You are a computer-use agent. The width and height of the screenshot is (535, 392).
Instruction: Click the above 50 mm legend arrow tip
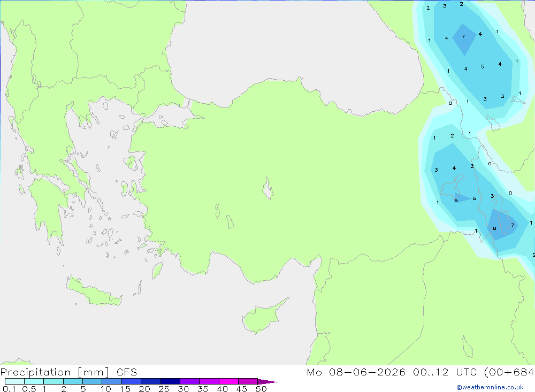pyautogui.click(x=267, y=382)
